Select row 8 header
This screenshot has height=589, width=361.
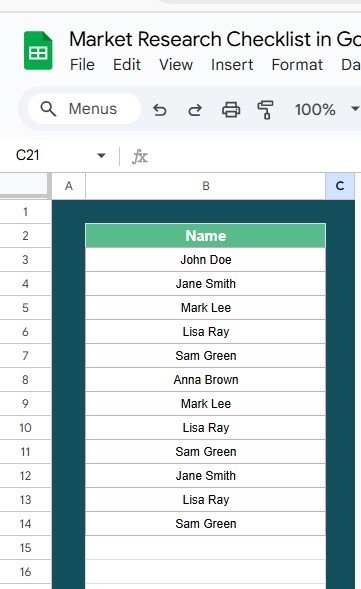click(25, 380)
